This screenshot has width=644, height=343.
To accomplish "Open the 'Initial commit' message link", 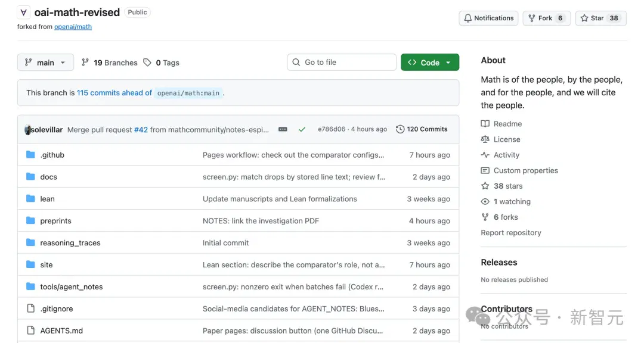I will click(225, 242).
